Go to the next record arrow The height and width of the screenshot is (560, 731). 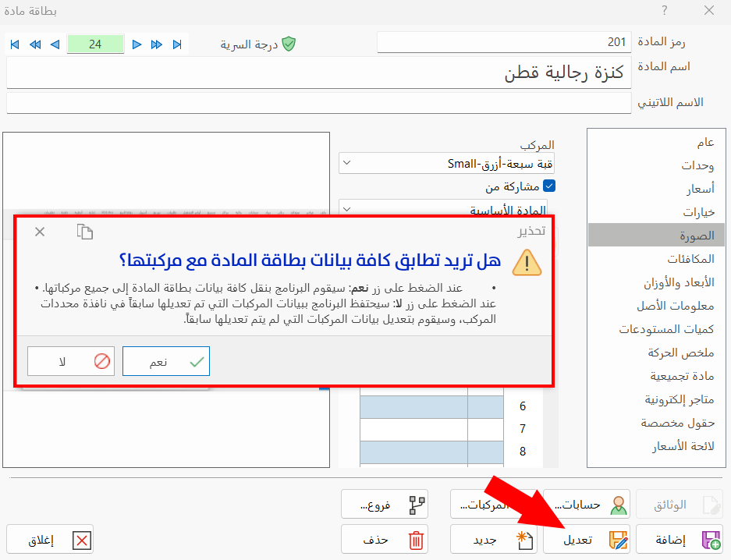point(137,44)
